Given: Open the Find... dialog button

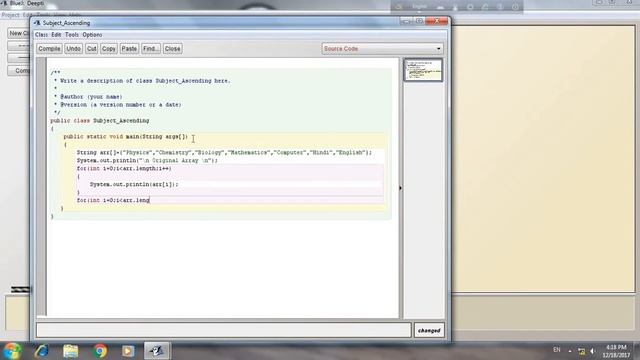Looking at the screenshot, I should click(151, 49).
